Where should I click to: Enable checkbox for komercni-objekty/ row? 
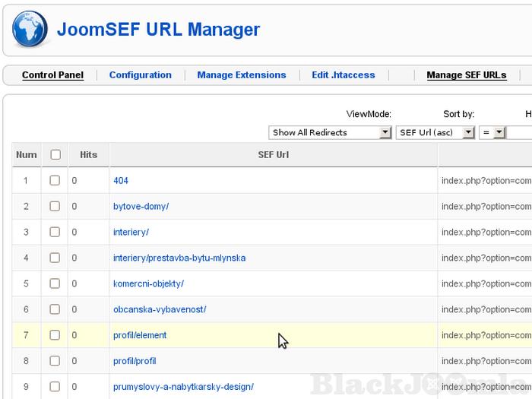tap(55, 284)
